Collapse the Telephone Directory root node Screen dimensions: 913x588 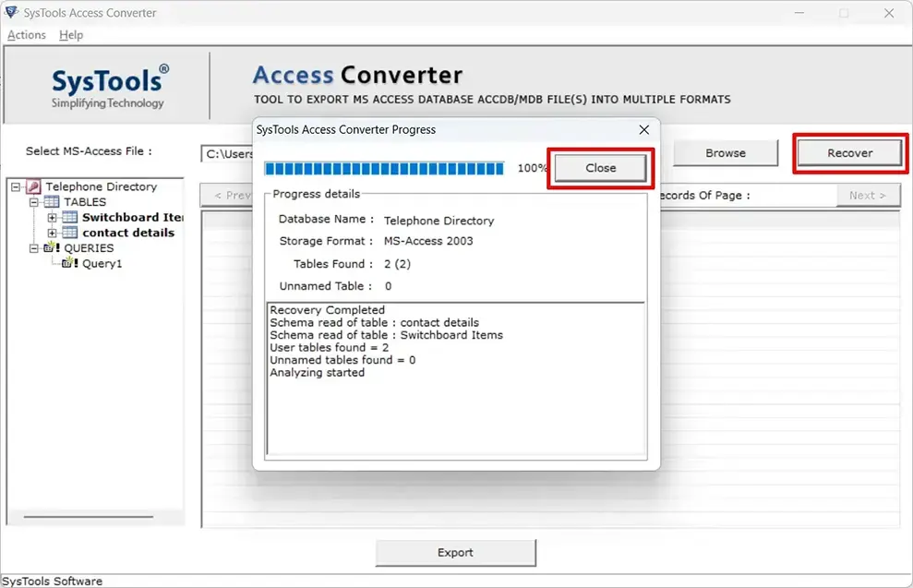point(16,186)
